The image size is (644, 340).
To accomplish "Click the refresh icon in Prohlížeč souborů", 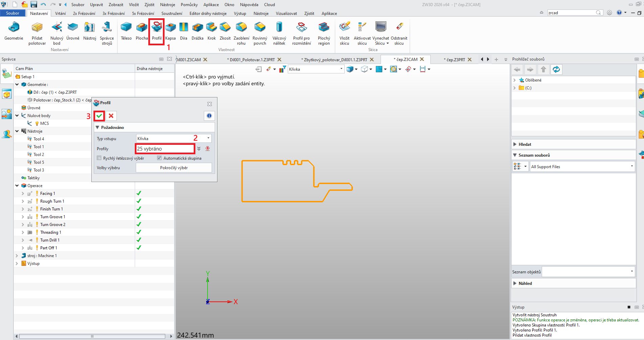I will tap(556, 69).
